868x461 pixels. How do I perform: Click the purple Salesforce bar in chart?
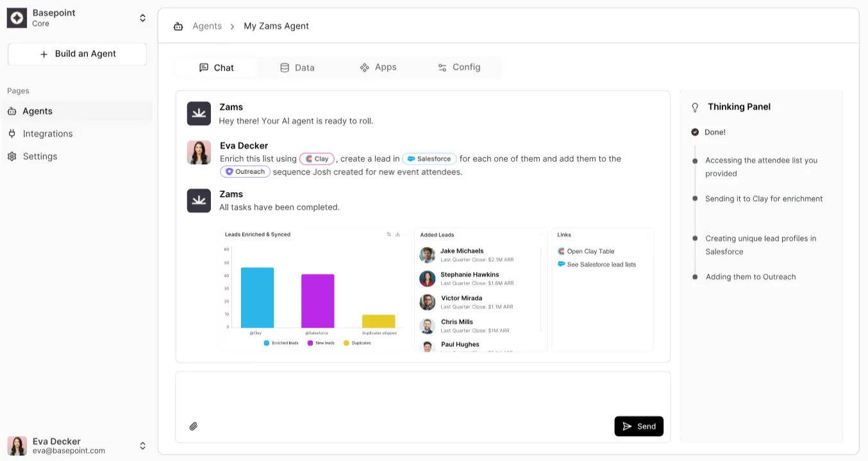318,301
